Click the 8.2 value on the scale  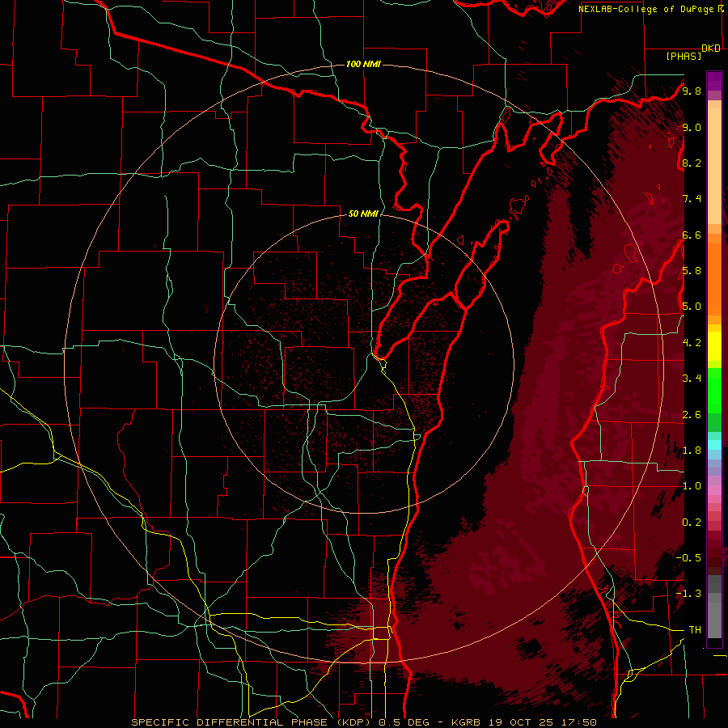pos(692,163)
